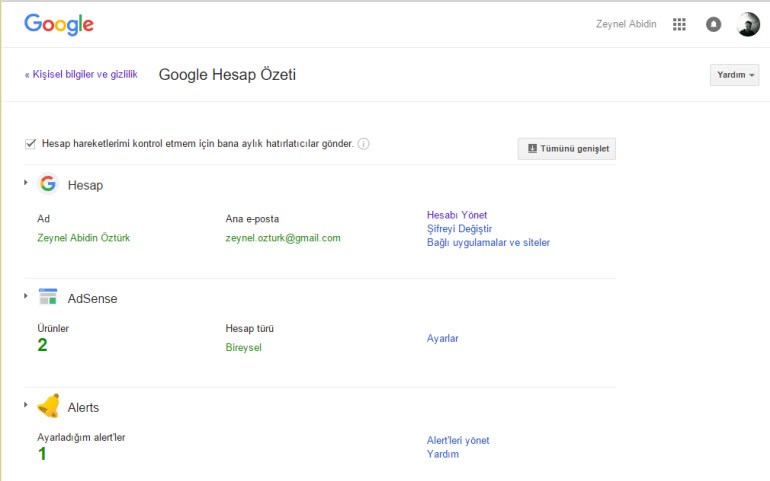Viewport: 770px width, 481px height.
Task: Click the AdSense section icon
Action: 48,296
